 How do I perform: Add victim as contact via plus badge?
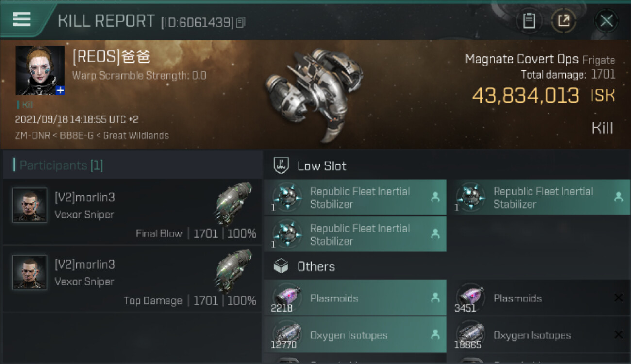pyautogui.click(x=60, y=90)
